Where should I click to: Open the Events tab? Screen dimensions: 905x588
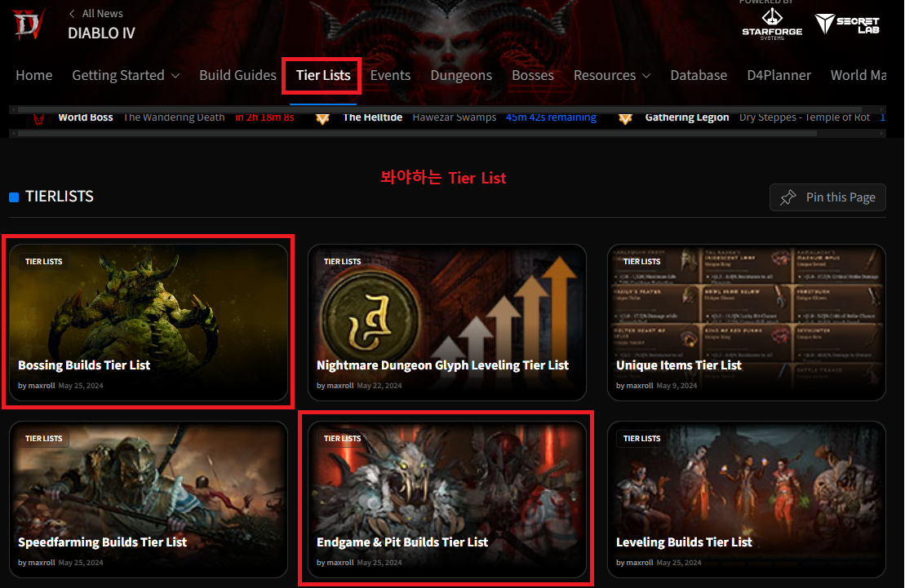point(390,76)
